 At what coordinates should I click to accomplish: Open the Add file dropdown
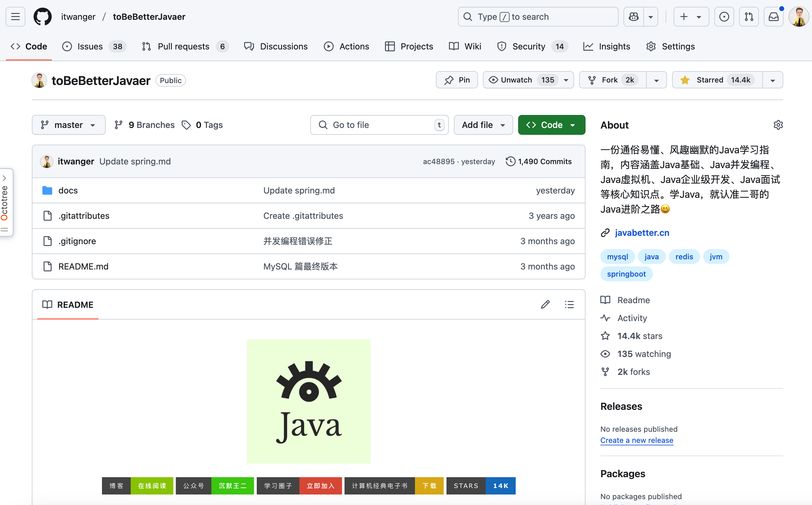tap(483, 125)
